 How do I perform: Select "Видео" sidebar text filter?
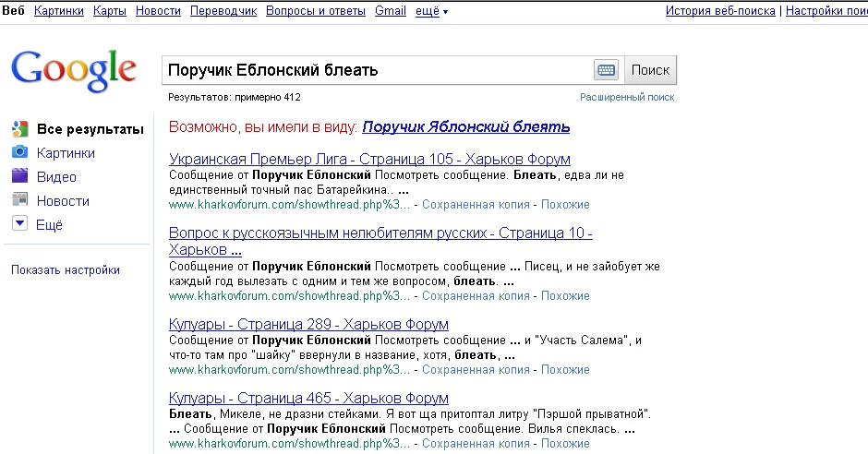click(56, 177)
